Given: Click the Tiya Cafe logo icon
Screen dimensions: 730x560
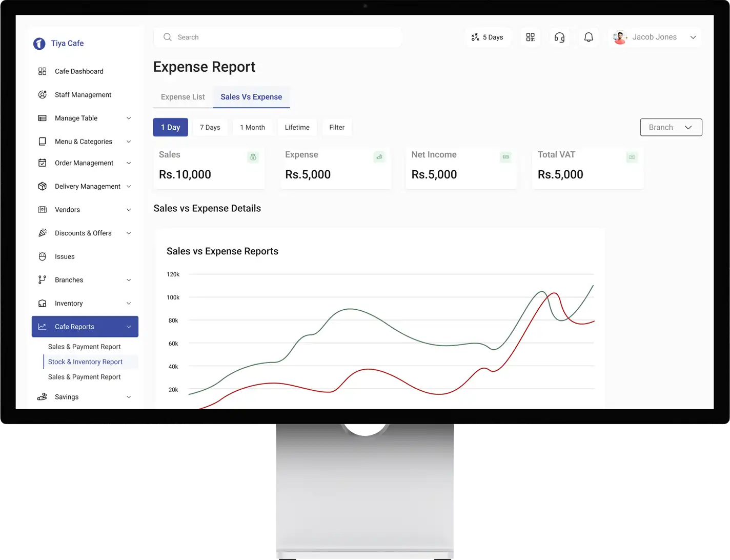Looking at the screenshot, I should (x=39, y=44).
